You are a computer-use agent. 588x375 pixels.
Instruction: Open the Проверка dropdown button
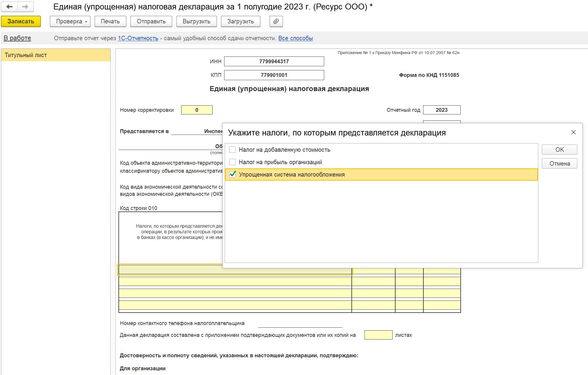(70, 21)
